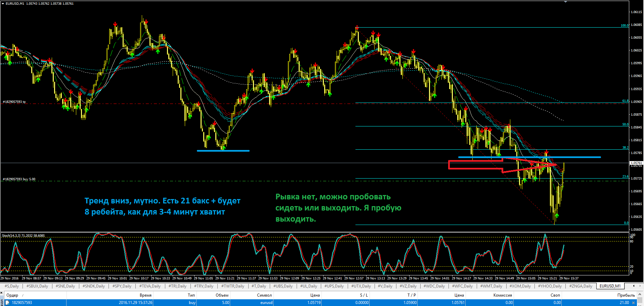Click the #1829057593 tp line label
This screenshot has height=306, width=644.
click(14, 102)
